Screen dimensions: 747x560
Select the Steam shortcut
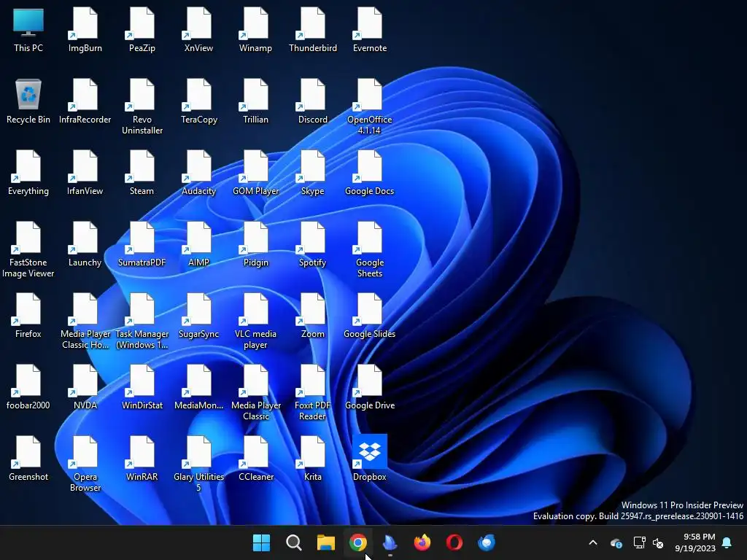tap(142, 174)
